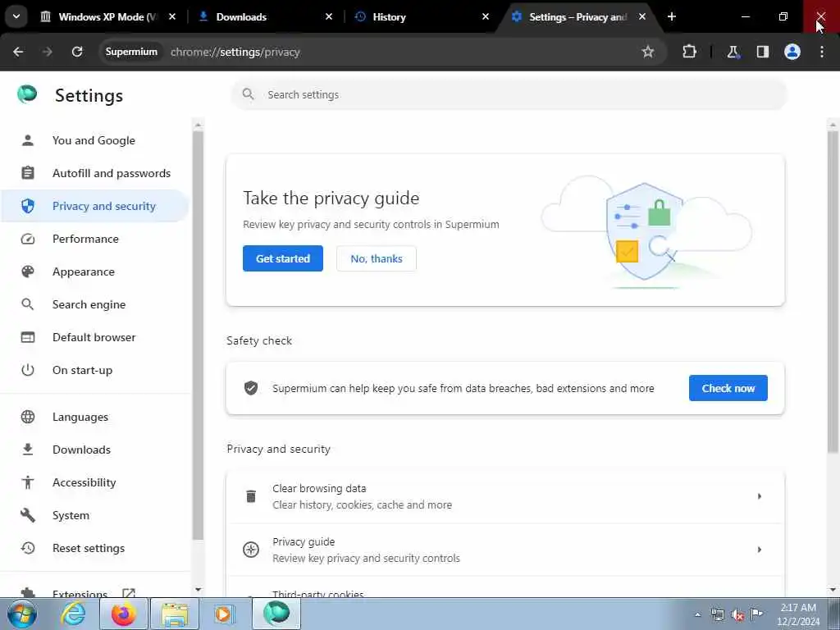Select the Settings – Privacy tab

click(x=577, y=16)
